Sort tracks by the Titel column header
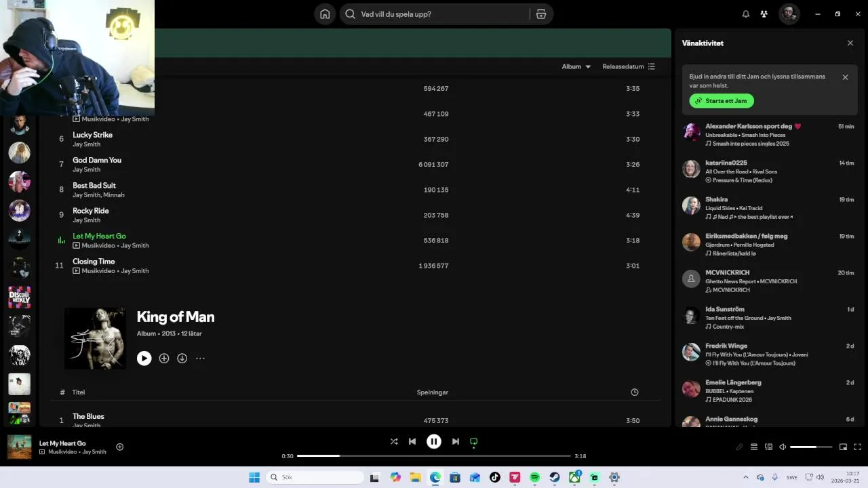 [78, 392]
